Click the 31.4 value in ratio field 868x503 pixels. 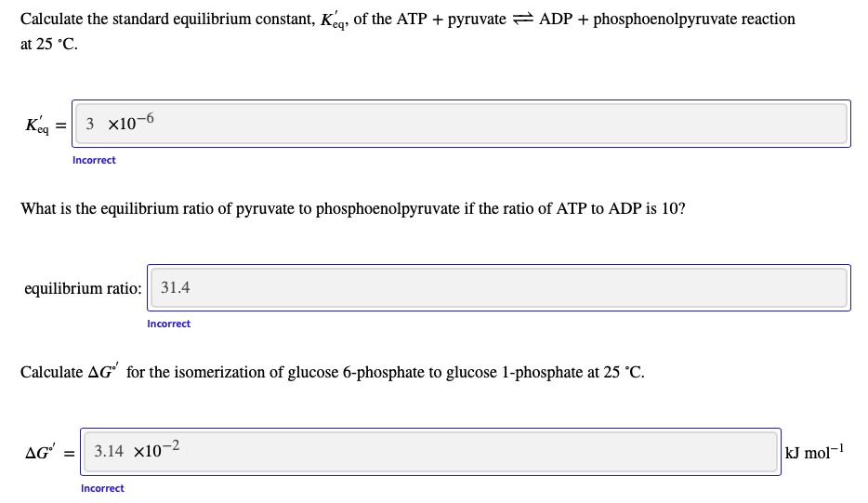click(175, 287)
